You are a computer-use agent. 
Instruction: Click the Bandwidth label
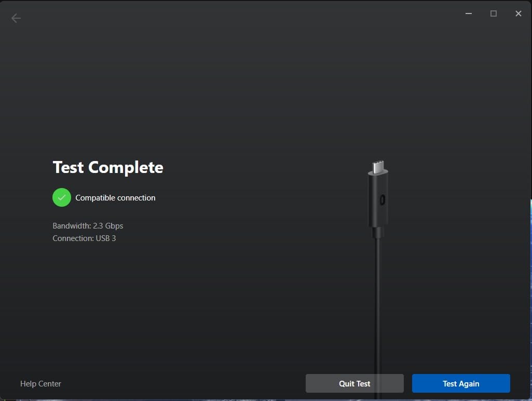(x=72, y=226)
